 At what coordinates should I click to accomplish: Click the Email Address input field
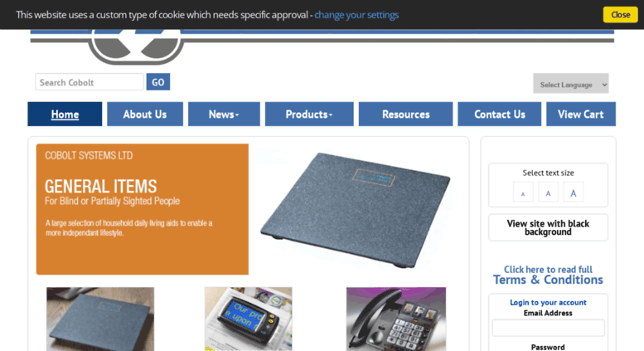pos(548,328)
